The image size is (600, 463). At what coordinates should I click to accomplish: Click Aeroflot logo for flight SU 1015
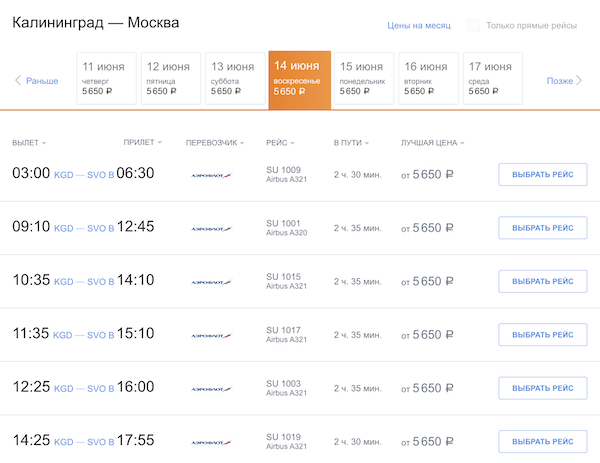[210, 282]
